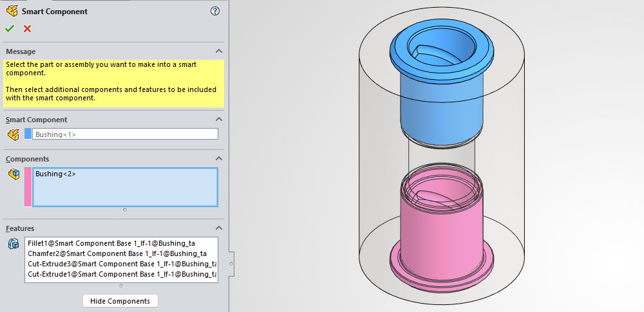Grab the Components list size handle
The height and width of the screenshot is (312, 644).
125,210
